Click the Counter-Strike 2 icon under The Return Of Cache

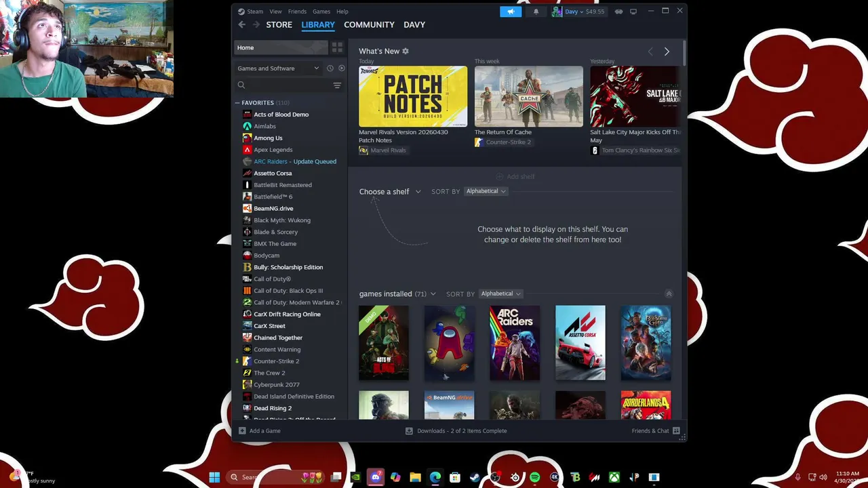pyautogui.click(x=479, y=142)
